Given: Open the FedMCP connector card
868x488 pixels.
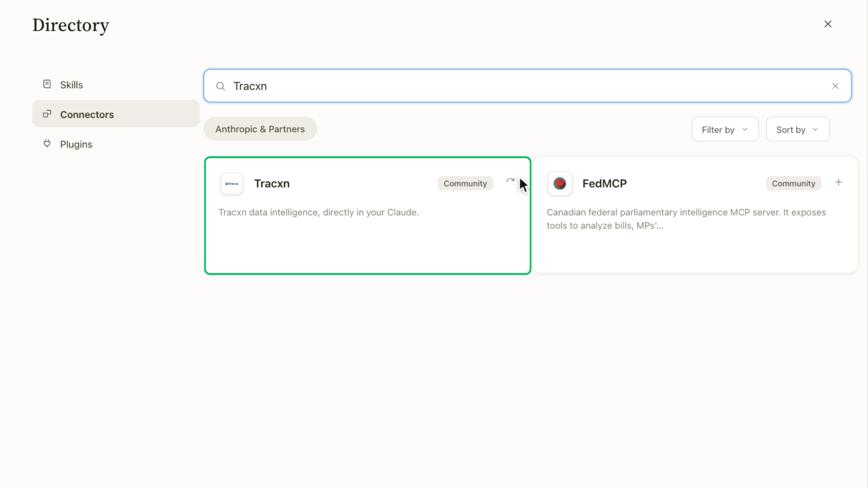Looking at the screenshot, I should (x=695, y=215).
